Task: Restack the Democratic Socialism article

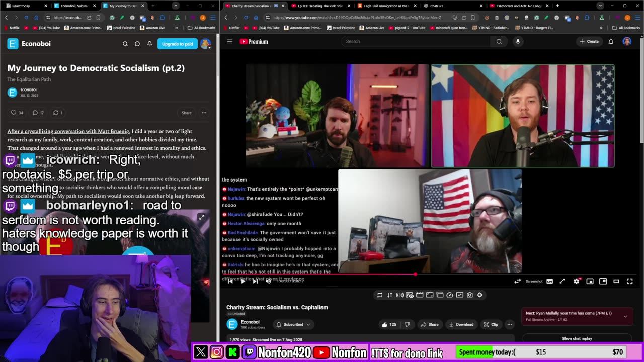Action: tap(58, 113)
